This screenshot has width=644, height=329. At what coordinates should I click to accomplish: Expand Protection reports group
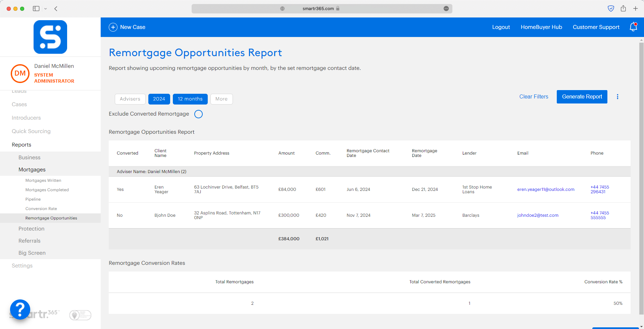coord(31,229)
